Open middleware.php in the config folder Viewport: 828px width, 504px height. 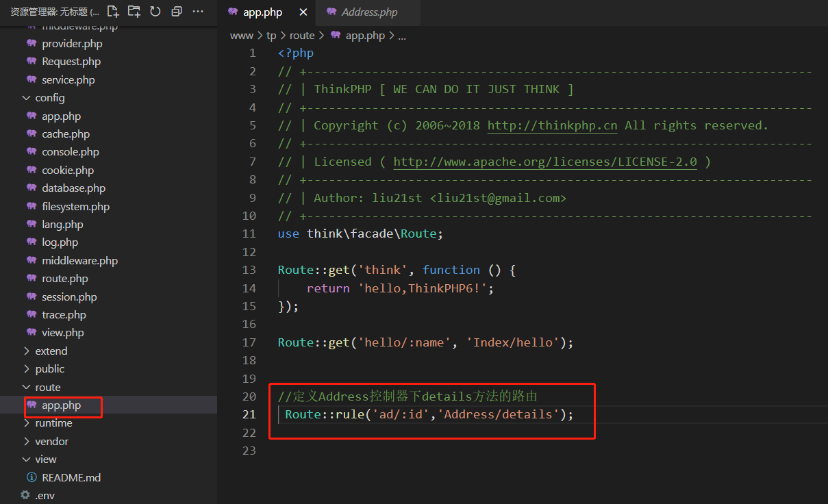tap(79, 260)
